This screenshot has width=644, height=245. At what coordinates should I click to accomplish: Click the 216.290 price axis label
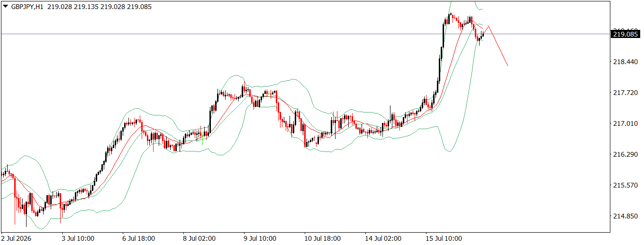point(626,155)
